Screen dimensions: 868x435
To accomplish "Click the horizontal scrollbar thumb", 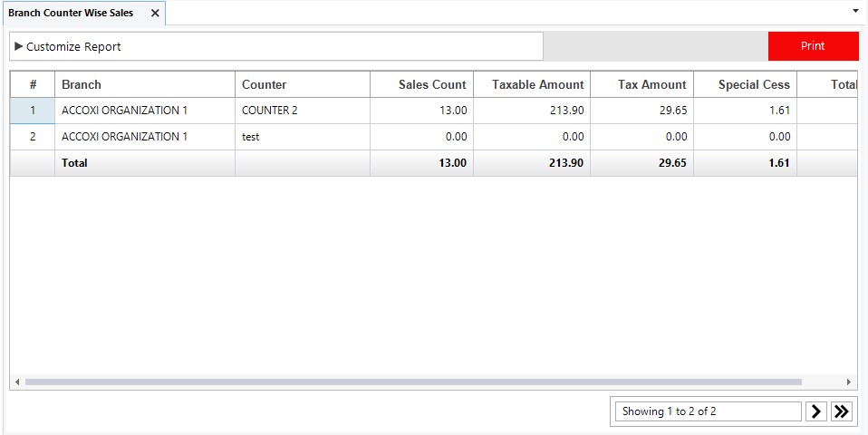I will tap(413, 382).
